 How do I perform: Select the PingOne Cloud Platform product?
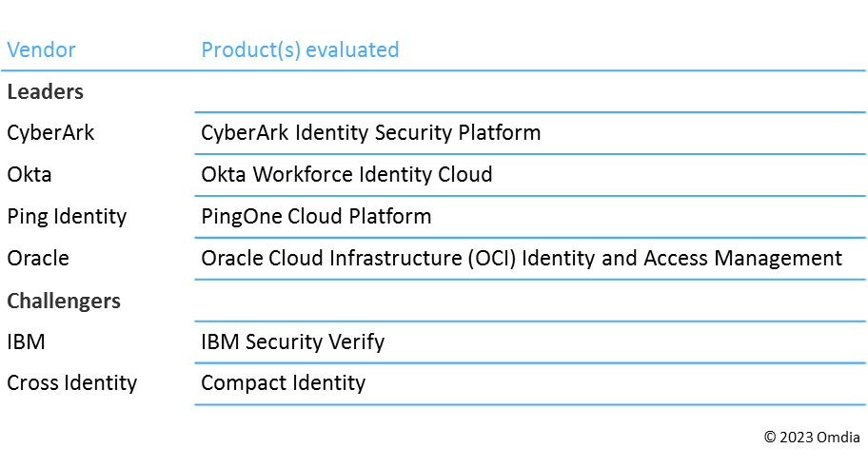tap(316, 217)
